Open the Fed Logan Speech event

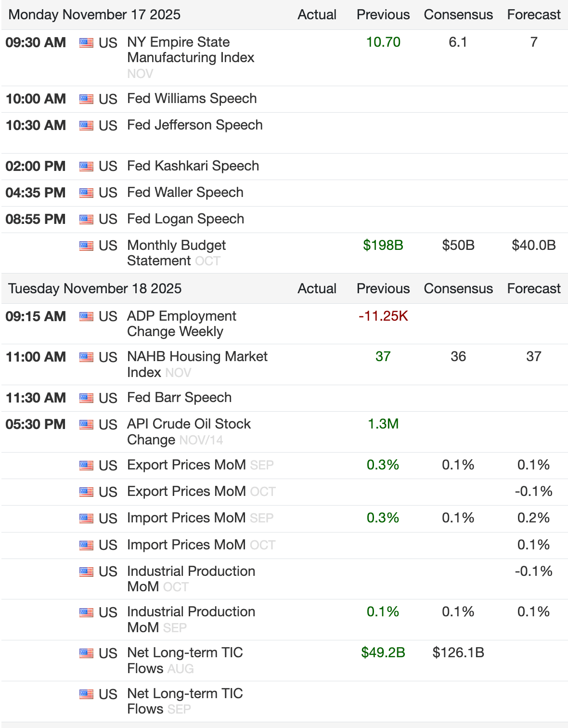click(185, 219)
